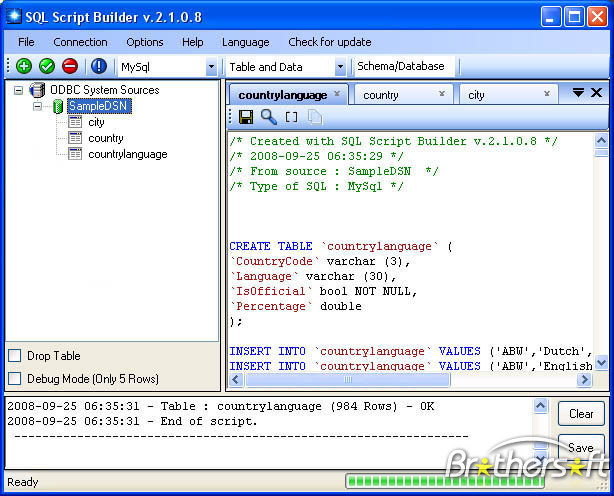Enable Debug Mode (Only 5 Rows) checkbox

pos(14,379)
